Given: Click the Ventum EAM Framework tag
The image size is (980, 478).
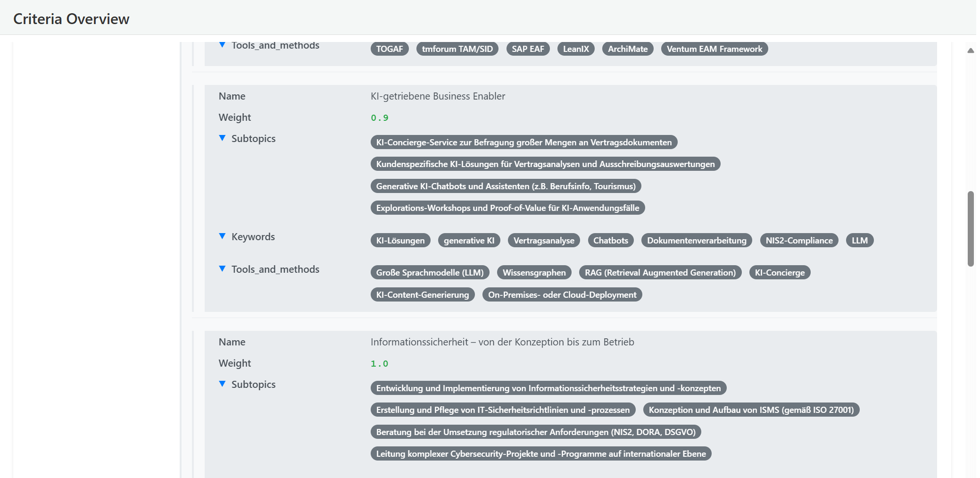Looking at the screenshot, I should [714, 49].
